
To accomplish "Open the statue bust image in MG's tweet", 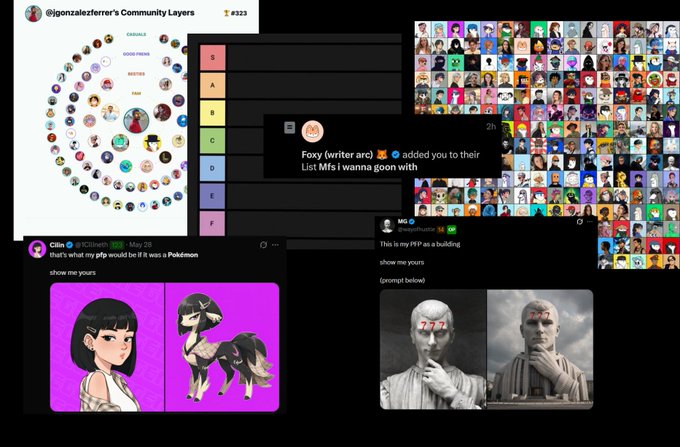I will (x=433, y=349).
